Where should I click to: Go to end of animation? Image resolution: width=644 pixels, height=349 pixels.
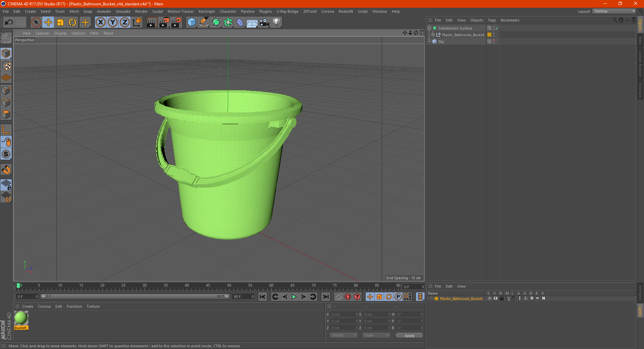[325, 297]
